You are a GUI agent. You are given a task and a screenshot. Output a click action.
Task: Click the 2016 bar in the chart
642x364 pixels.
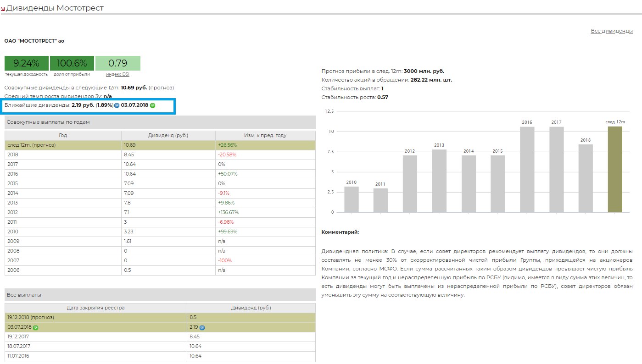pyautogui.click(x=527, y=170)
